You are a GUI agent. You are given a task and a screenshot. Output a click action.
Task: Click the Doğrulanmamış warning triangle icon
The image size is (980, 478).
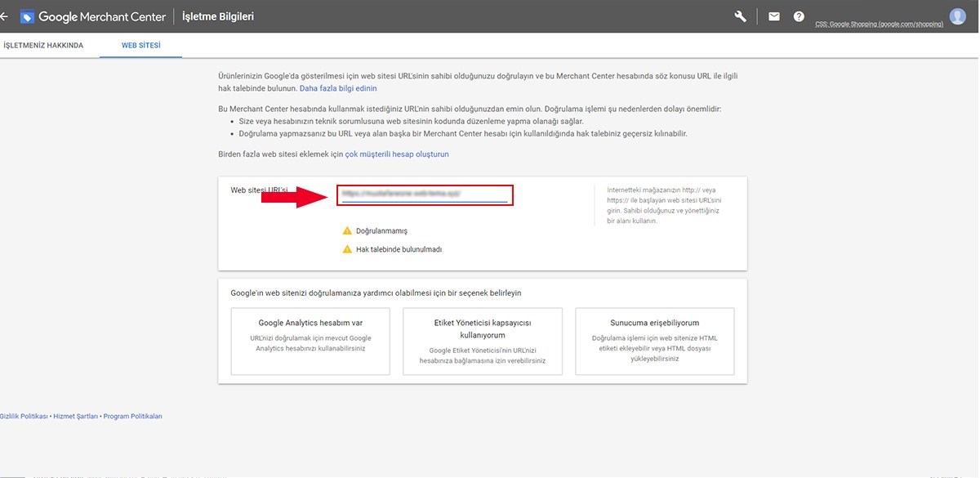point(347,231)
